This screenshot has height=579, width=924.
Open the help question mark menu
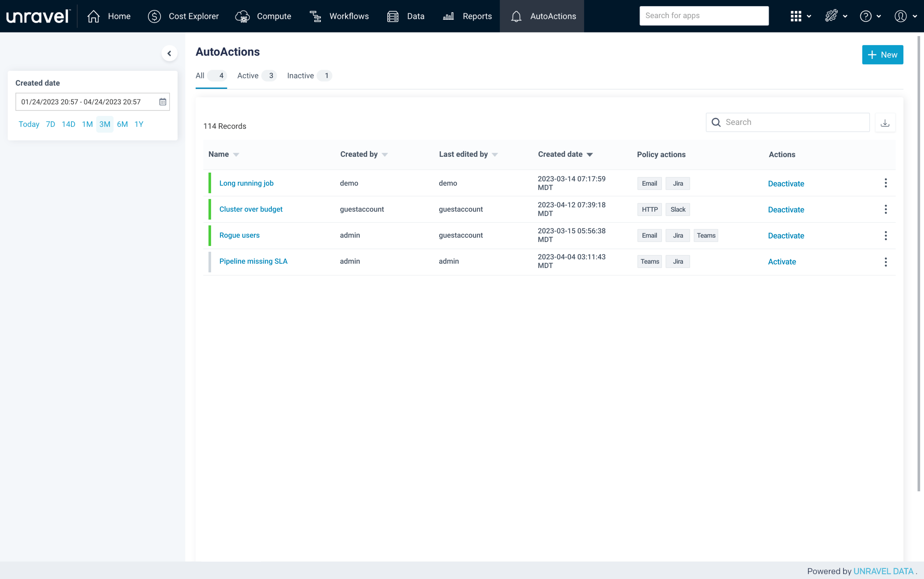coord(866,16)
